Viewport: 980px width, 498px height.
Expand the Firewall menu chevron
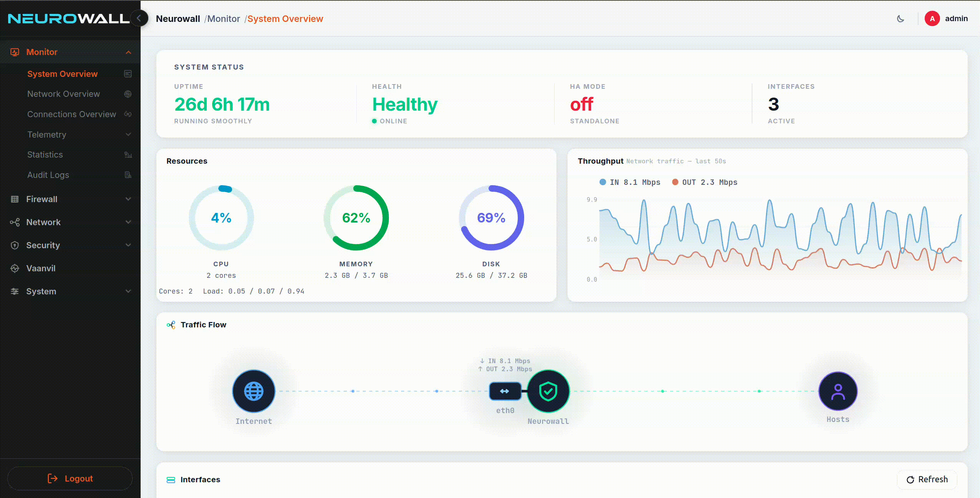pos(128,199)
